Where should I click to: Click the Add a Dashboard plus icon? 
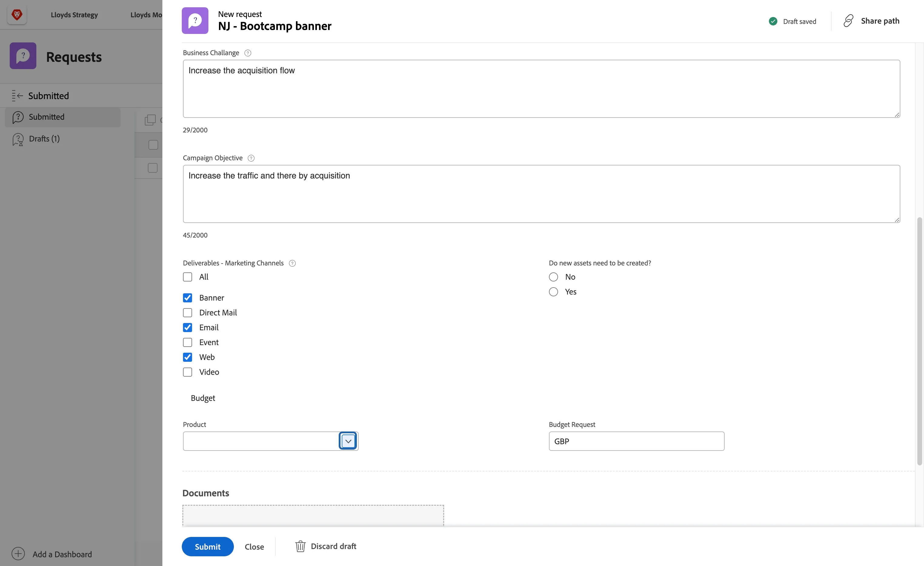pyautogui.click(x=18, y=554)
